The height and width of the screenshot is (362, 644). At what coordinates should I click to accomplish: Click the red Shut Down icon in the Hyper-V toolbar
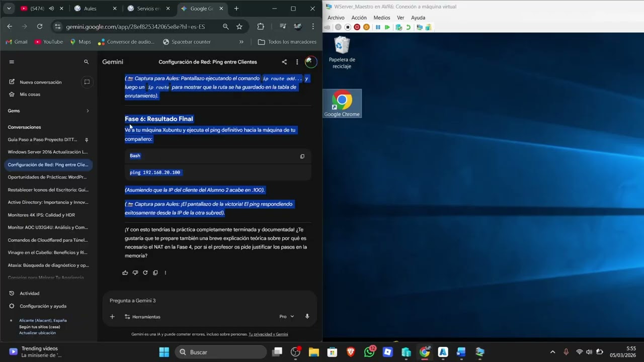click(357, 27)
